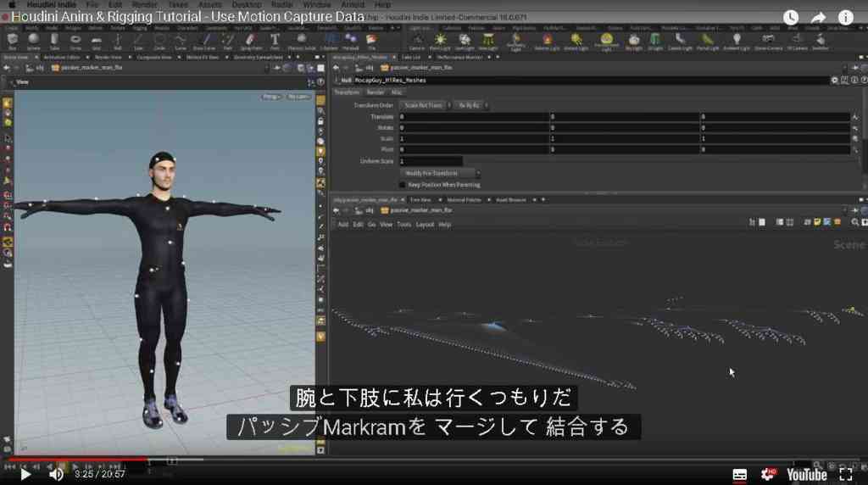Screen dimensions: 868x485
Task: Select the Spray Paint shelf tool
Action: pyautogui.click(x=251, y=41)
